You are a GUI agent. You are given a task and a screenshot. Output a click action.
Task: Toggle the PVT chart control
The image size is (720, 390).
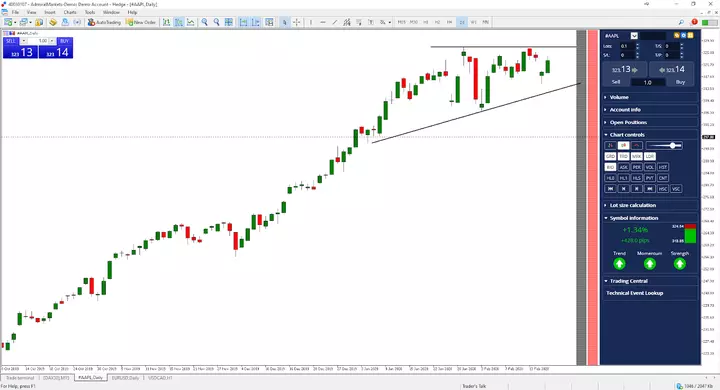click(650, 178)
